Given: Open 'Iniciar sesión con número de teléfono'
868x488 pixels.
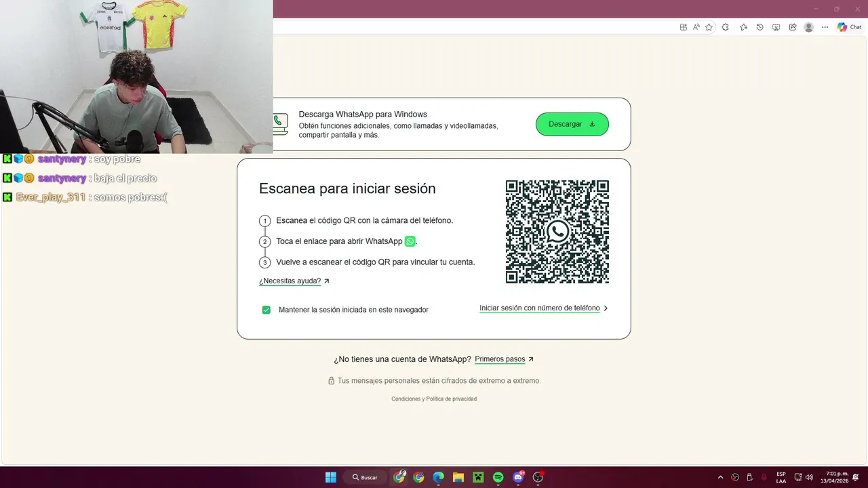Looking at the screenshot, I should point(540,308).
